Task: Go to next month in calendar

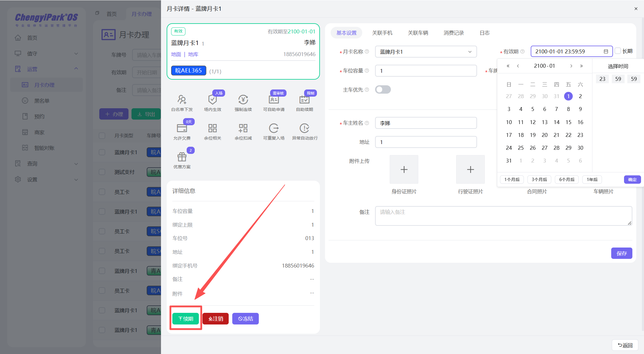Action: click(x=571, y=66)
